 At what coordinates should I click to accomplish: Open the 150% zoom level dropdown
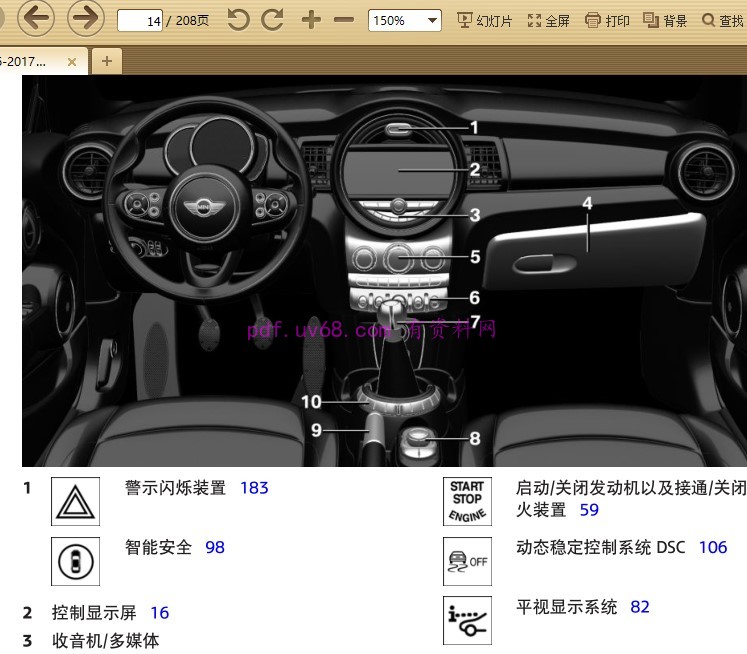(404, 20)
